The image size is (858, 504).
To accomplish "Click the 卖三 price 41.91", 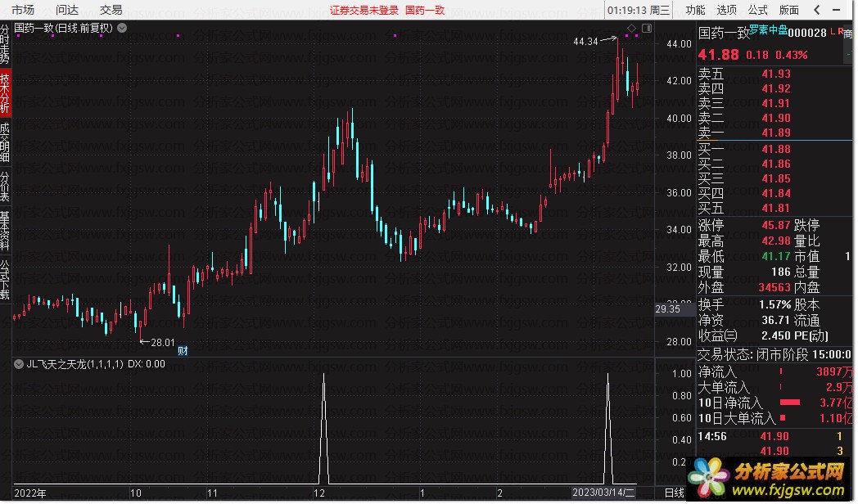I will (776, 103).
